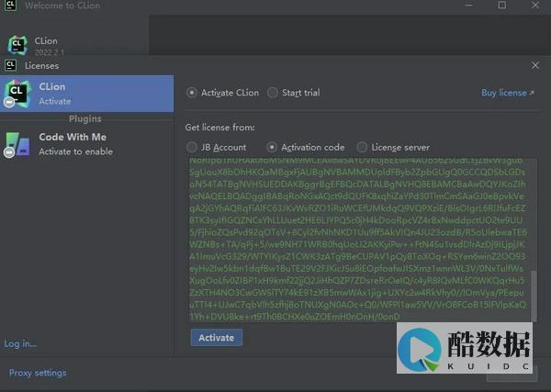551x392 pixels.
Task: Click inside the activation code text area
Action: tap(360, 240)
